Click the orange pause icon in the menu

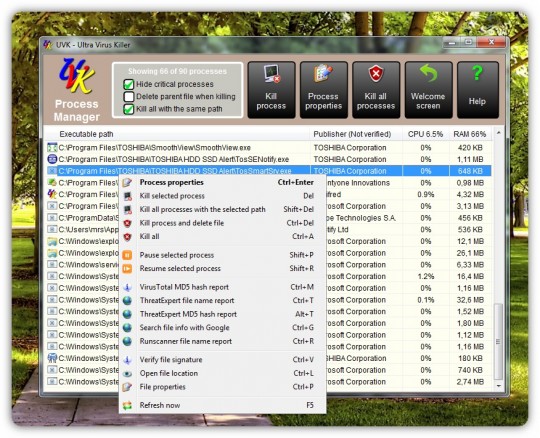pyautogui.click(x=127, y=255)
